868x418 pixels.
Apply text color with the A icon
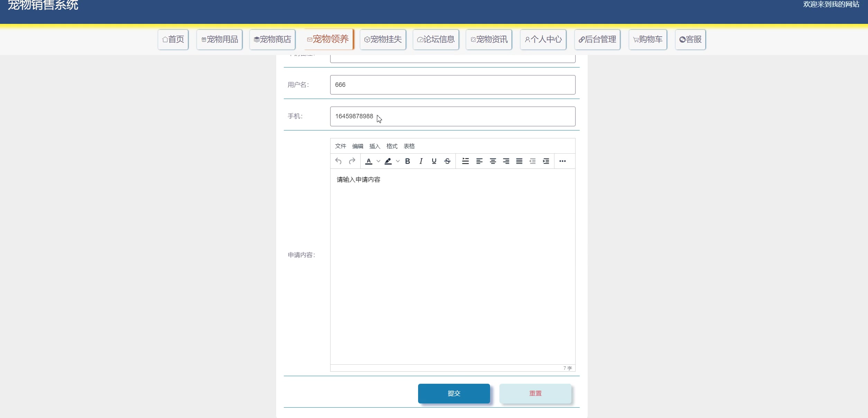point(369,161)
